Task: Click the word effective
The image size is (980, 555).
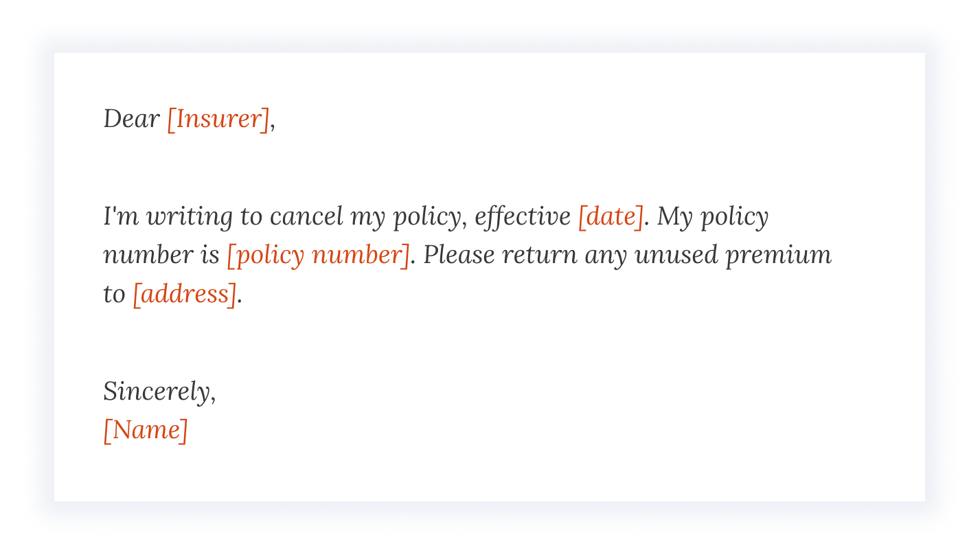Action: [x=523, y=217]
